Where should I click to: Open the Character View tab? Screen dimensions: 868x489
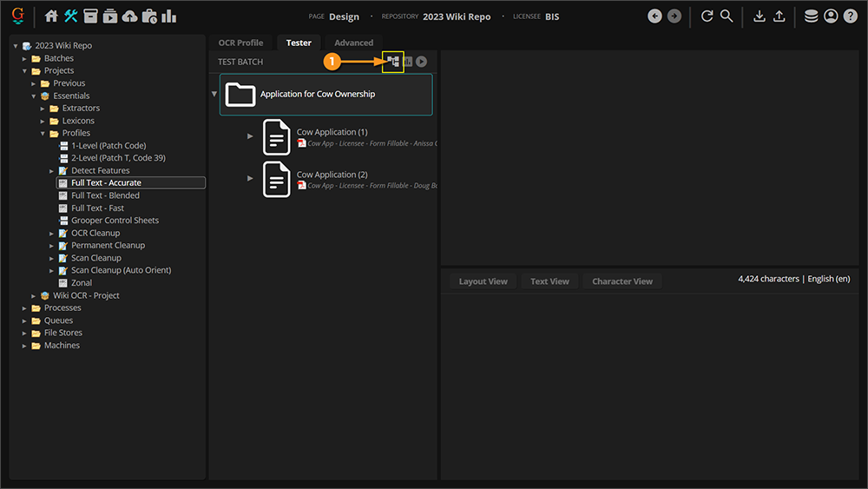coord(622,281)
